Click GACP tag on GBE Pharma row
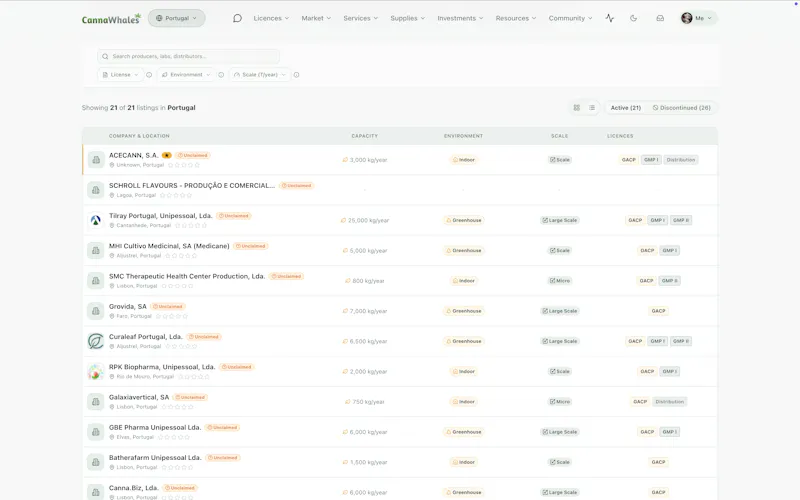Viewport: 800px width, 500px height. pos(647,432)
